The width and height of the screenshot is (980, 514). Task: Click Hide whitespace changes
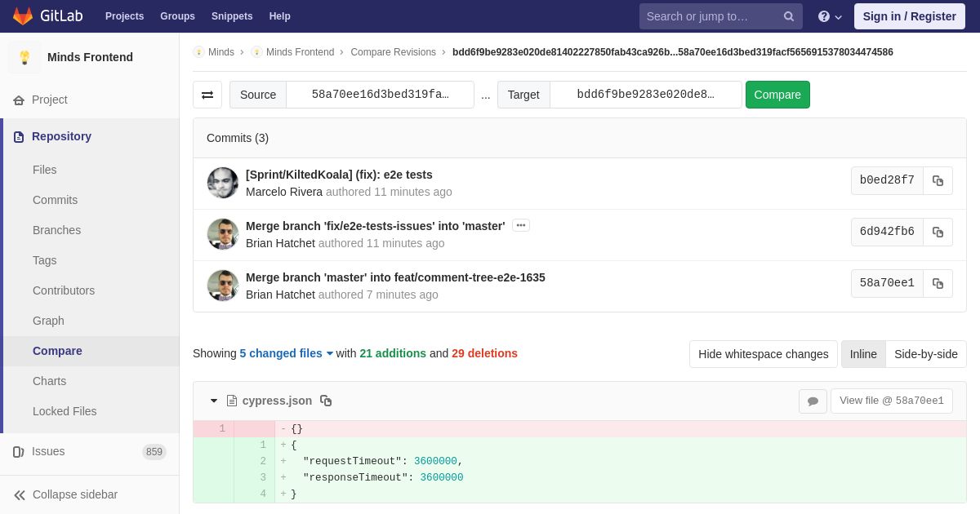tap(764, 354)
